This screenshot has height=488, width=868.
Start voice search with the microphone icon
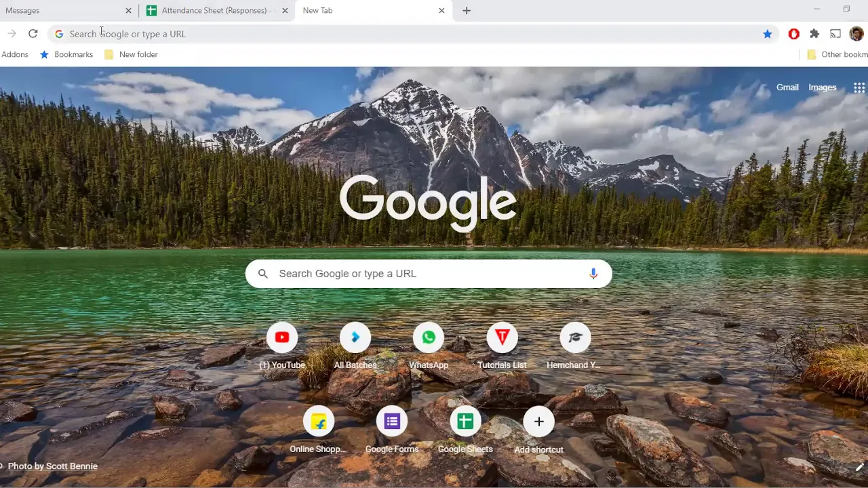pos(593,273)
